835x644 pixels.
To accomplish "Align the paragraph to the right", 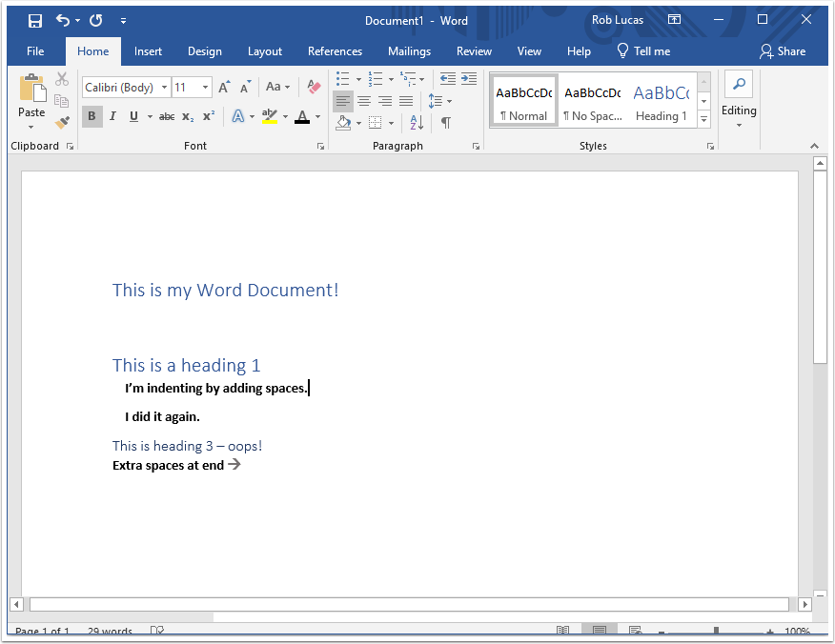I will (x=385, y=101).
